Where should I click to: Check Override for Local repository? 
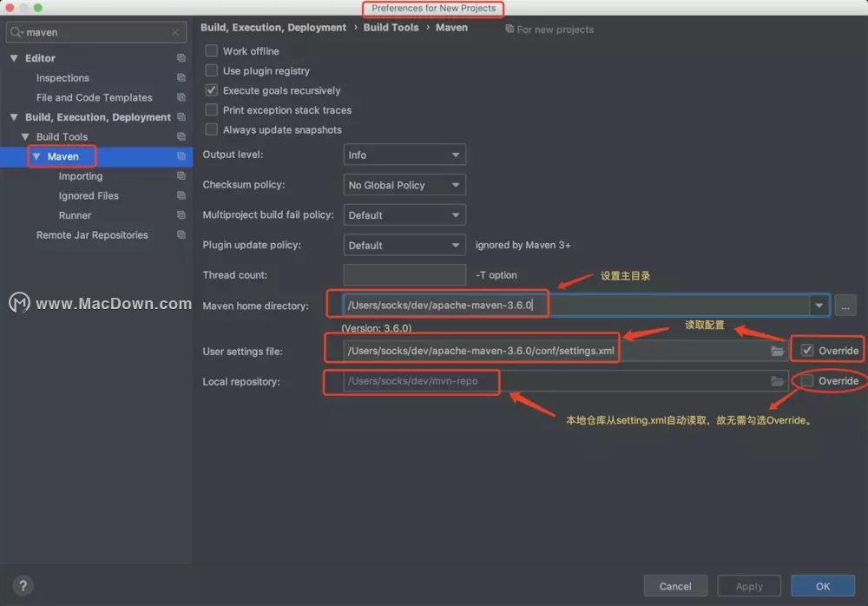tap(807, 380)
